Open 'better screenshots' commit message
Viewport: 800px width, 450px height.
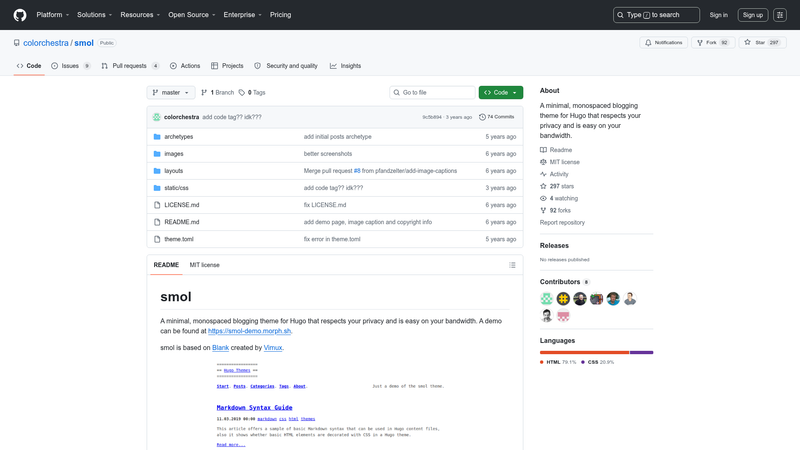point(328,154)
